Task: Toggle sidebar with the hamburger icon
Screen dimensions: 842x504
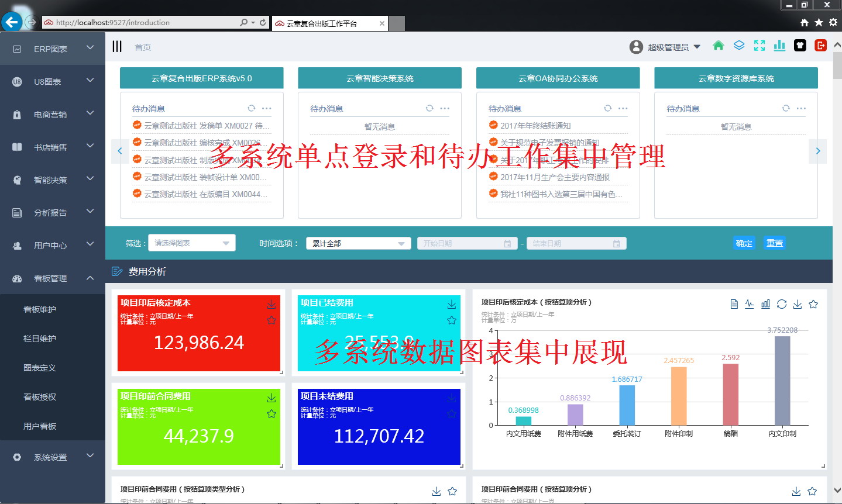Action: (x=117, y=47)
